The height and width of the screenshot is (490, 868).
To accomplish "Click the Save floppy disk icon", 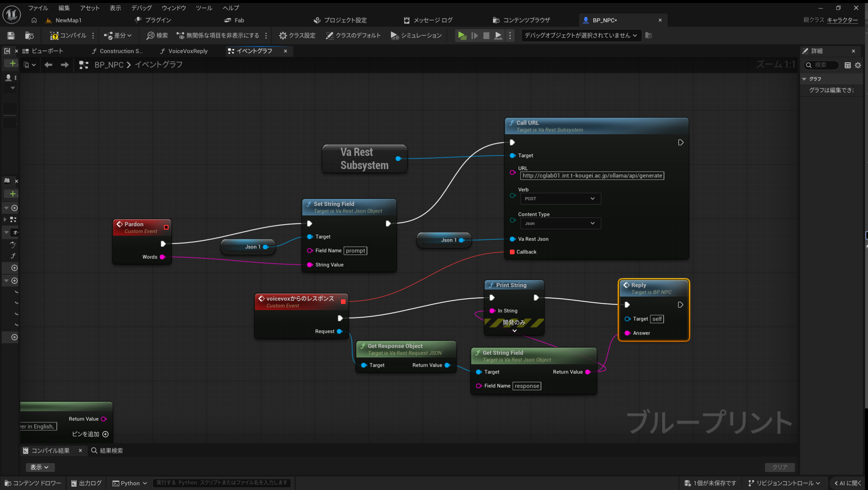I will [x=11, y=35].
